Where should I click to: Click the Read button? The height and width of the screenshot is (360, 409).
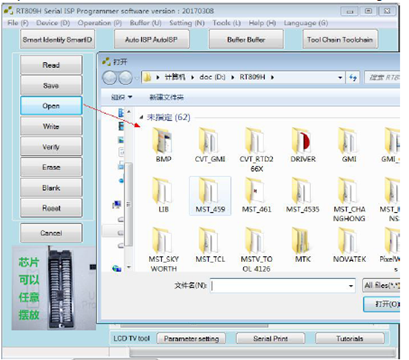pos(51,65)
